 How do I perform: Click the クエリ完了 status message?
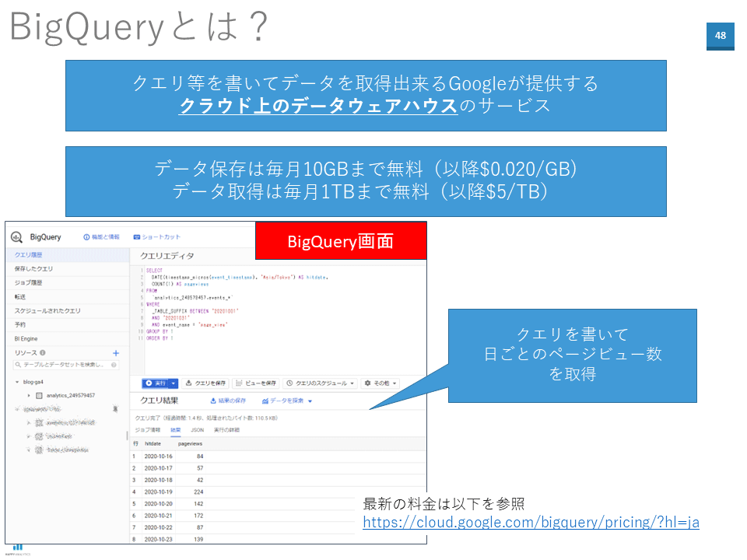click(x=205, y=418)
